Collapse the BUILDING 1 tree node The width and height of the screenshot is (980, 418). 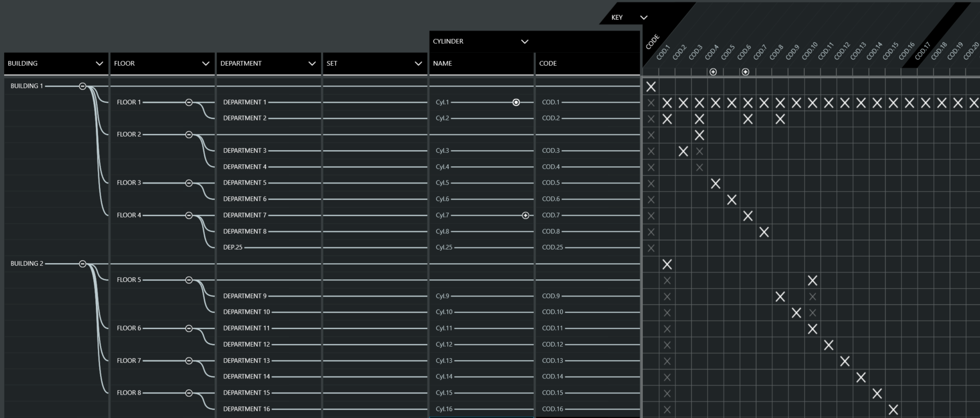pos(82,87)
